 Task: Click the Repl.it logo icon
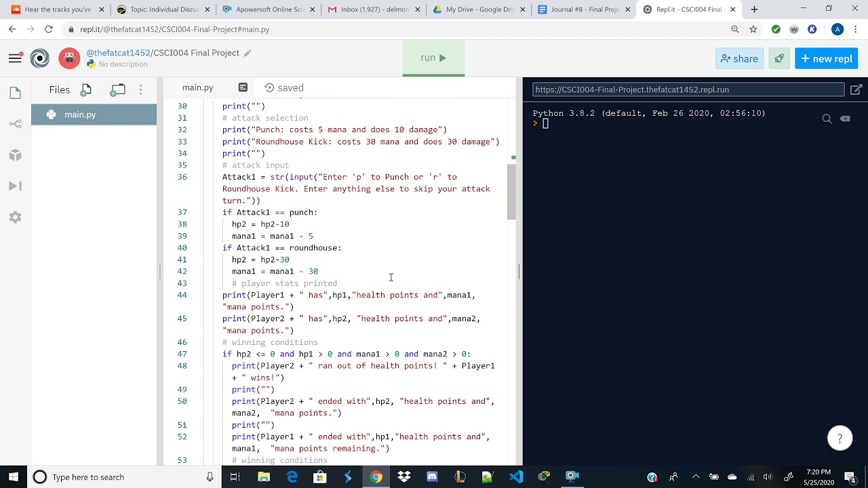[x=40, y=58]
